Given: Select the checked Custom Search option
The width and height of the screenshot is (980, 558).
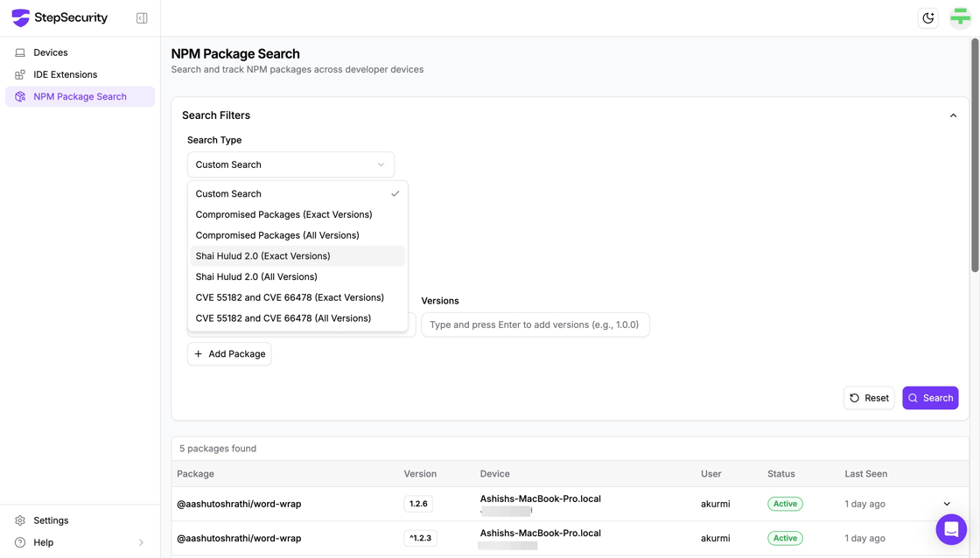Looking at the screenshot, I should click(228, 194).
